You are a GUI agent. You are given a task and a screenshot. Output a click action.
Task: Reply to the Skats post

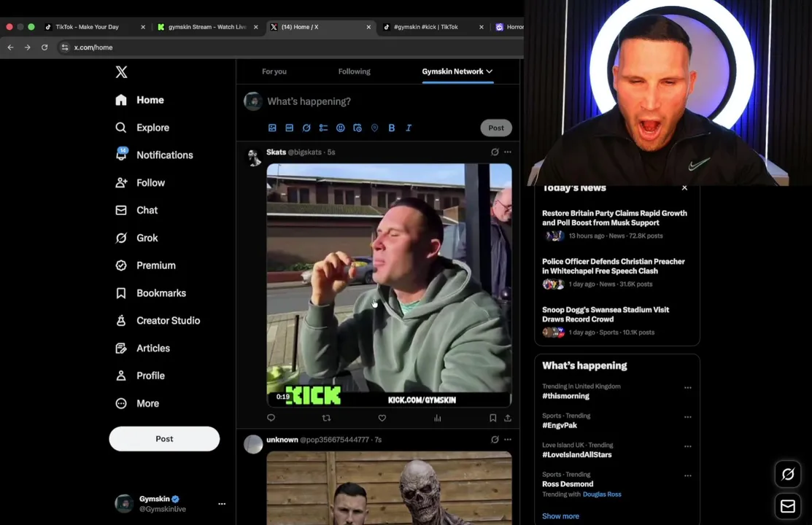[x=271, y=418]
